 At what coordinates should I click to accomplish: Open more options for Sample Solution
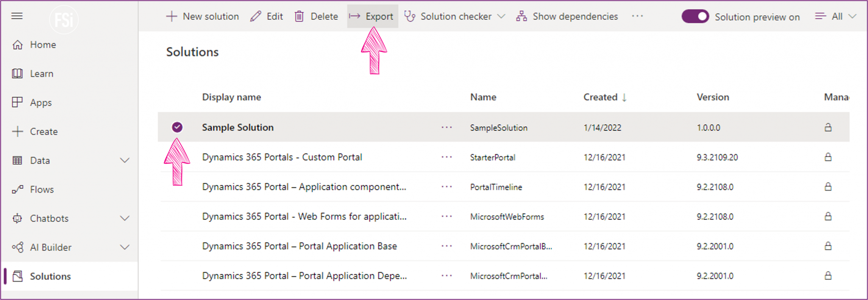(447, 127)
